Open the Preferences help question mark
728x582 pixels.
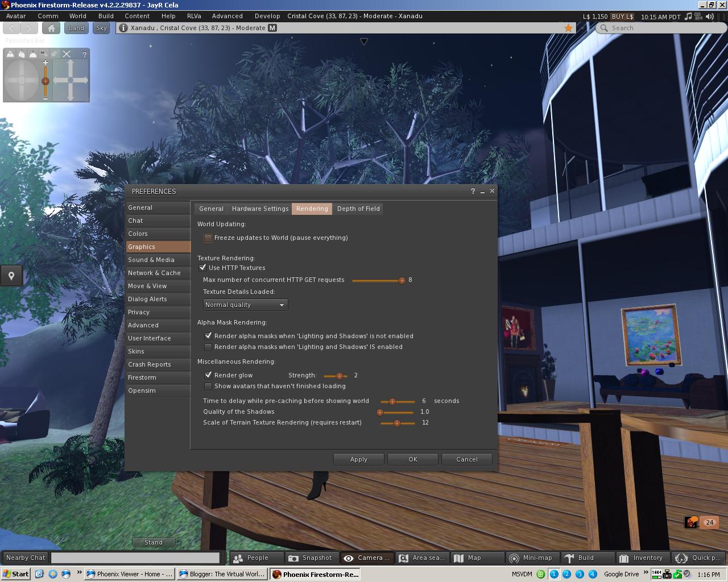click(473, 191)
